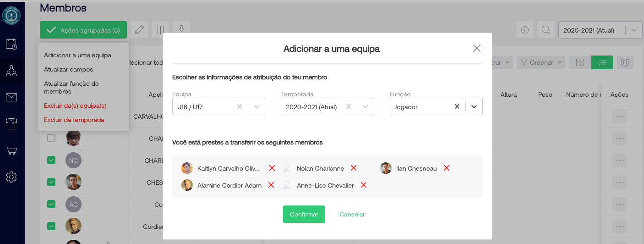Viewport: 644px width, 244px height.
Task: Remove Nolan Charlanne with red X
Action: (x=354, y=168)
